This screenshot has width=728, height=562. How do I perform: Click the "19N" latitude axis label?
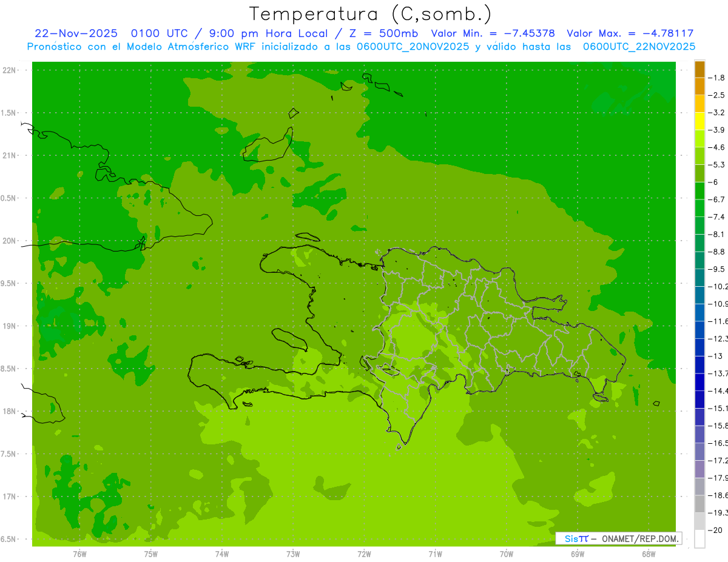pyautogui.click(x=9, y=326)
